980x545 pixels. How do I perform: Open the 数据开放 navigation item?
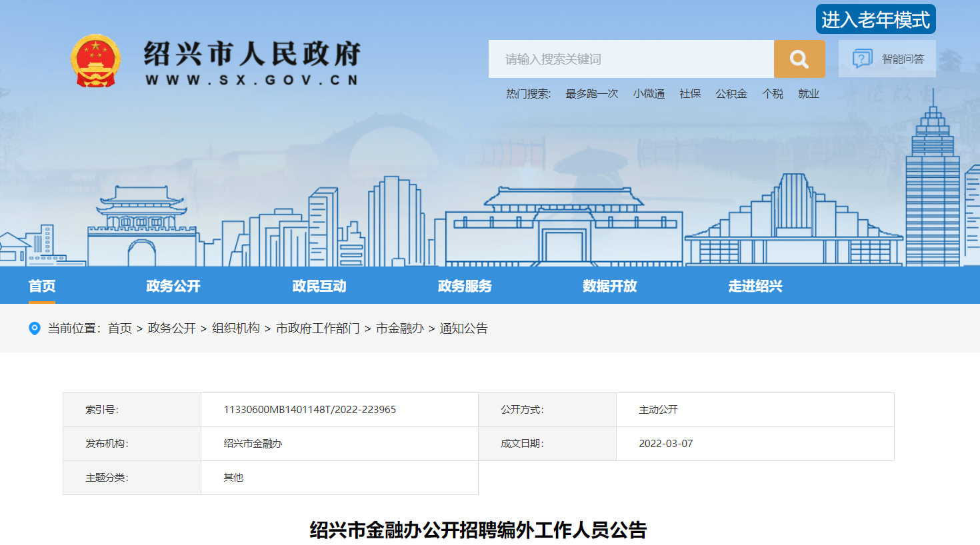point(610,286)
